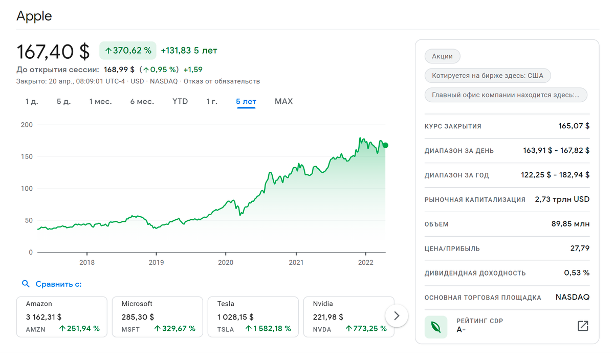Select the 1 г. range tab
Screen dimensions: 614x364
click(x=212, y=101)
